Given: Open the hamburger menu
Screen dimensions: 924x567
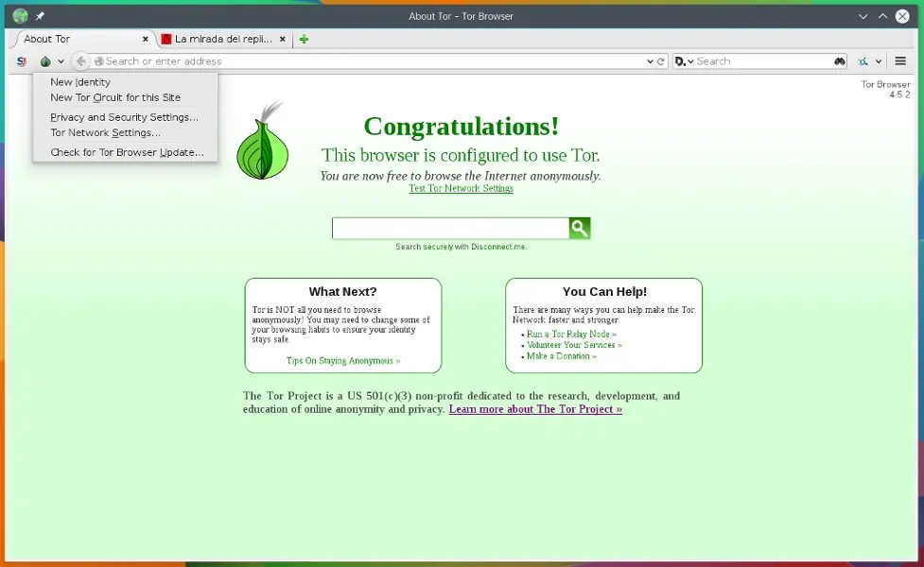Looking at the screenshot, I should tap(900, 60).
